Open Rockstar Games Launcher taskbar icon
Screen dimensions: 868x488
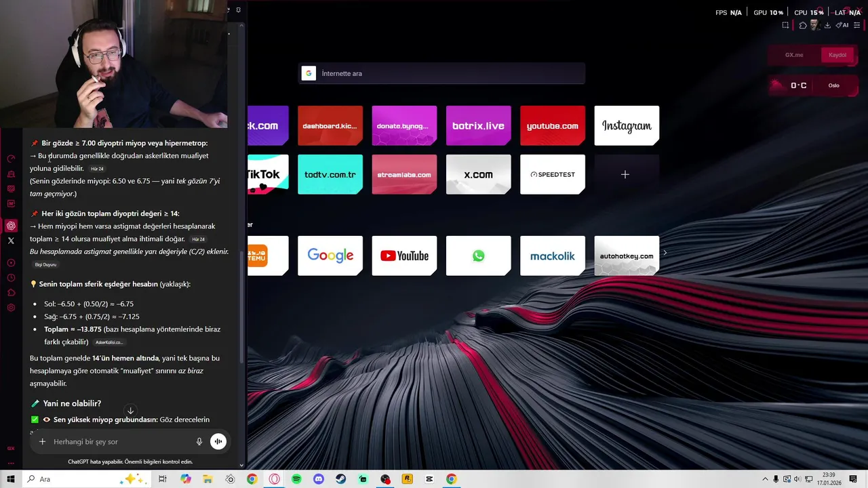pos(408,479)
